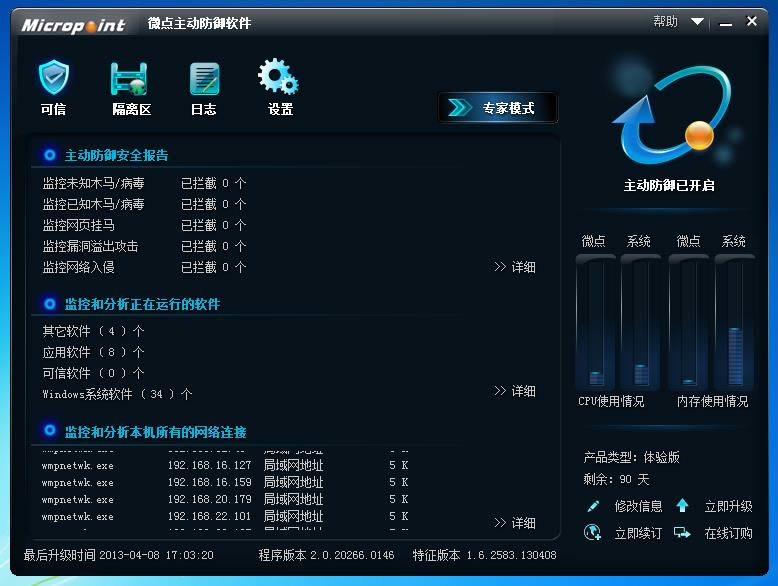Image resolution: width=778 pixels, height=586 pixels.
Task: Click the Micropoint logo
Action: (x=73, y=25)
